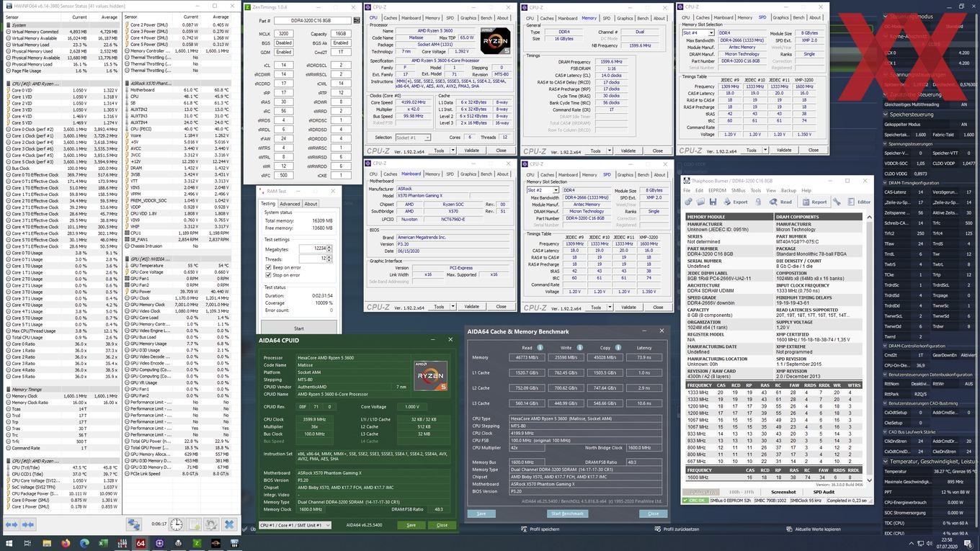Viewport: 980px width, 551px height.
Task: Click AIDA64 red 64 taskbar icon
Action: (x=141, y=543)
